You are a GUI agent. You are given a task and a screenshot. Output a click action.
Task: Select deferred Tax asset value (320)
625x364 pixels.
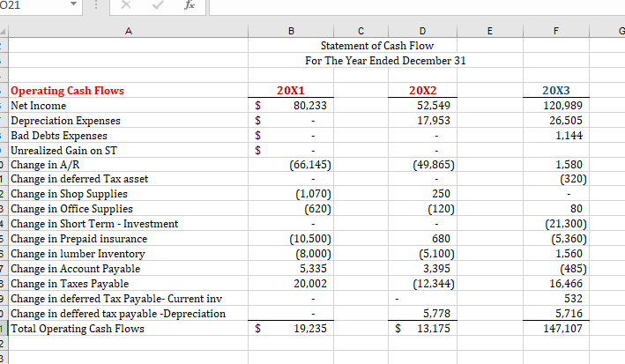tap(556, 179)
